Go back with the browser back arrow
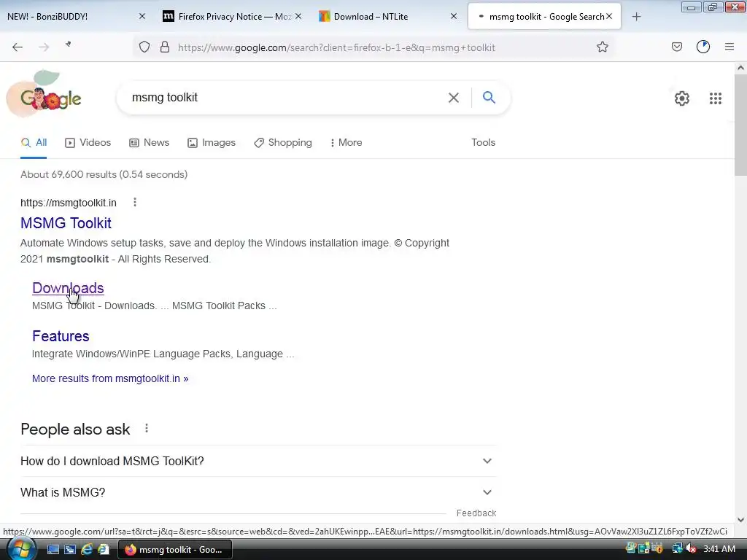Image resolution: width=747 pixels, height=560 pixels. 18,47
